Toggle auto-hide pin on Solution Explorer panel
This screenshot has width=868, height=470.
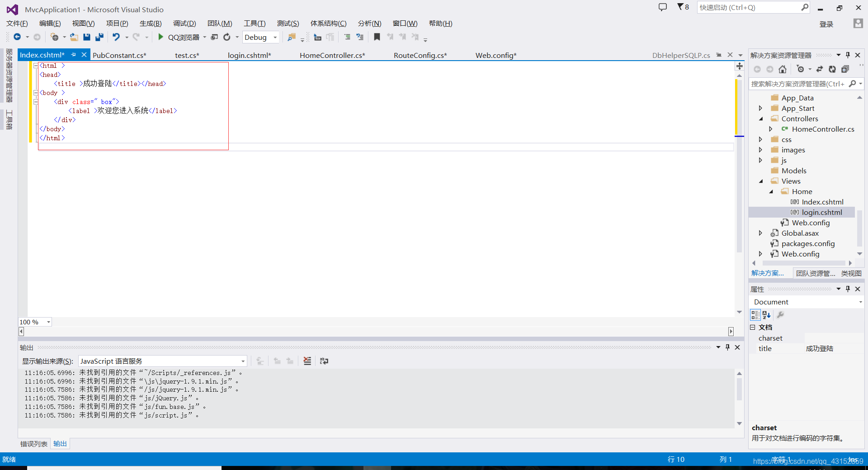pyautogui.click(x=848, y=55)
